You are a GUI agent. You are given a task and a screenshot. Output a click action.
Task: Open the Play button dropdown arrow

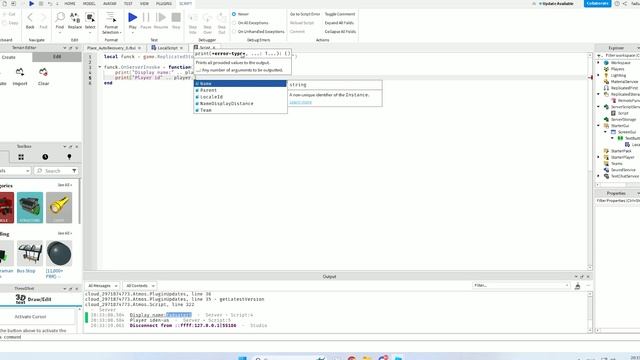tap(133, 33)
